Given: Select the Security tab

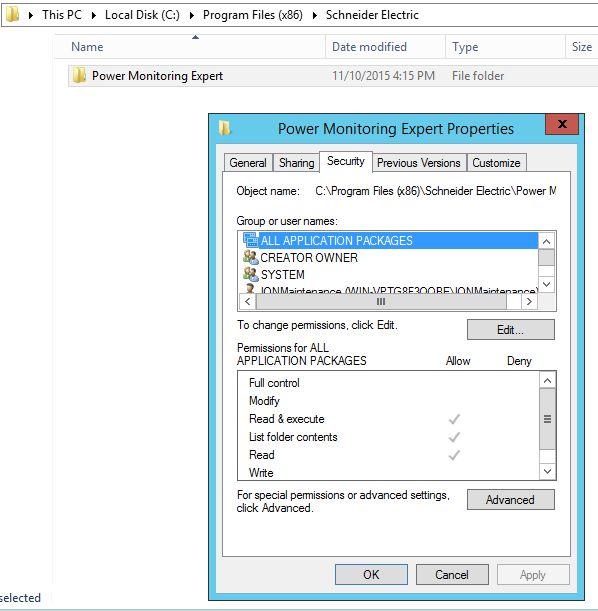Looking at the screenshot, I should (x=346, y=161).
